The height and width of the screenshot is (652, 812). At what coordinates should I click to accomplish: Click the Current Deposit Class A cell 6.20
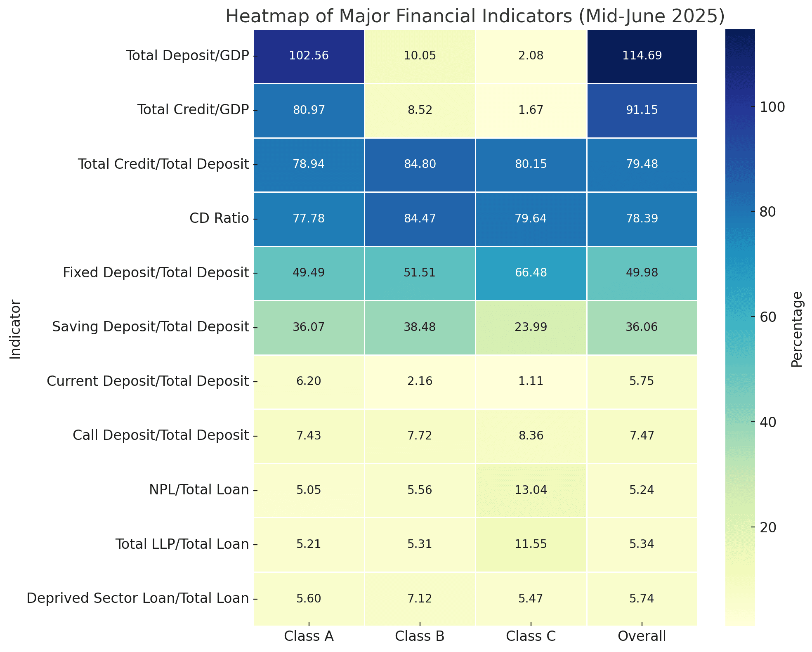(309, 381)
